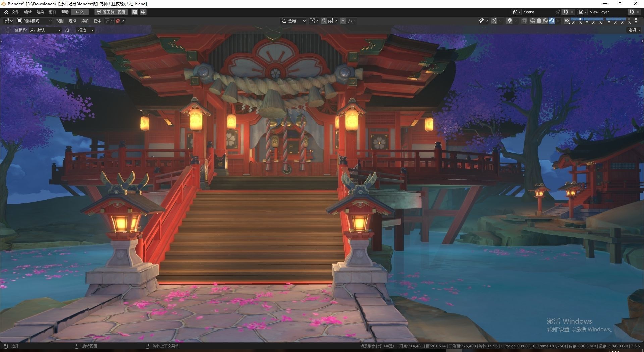Open the grease pencil icon dropdown
Image resolution: width=644 pixels, height=352 pixels.
click(109, 21)
